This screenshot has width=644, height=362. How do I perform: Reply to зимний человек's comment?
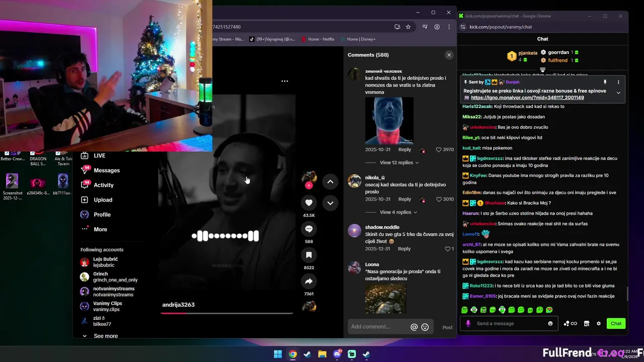[405, 150]
